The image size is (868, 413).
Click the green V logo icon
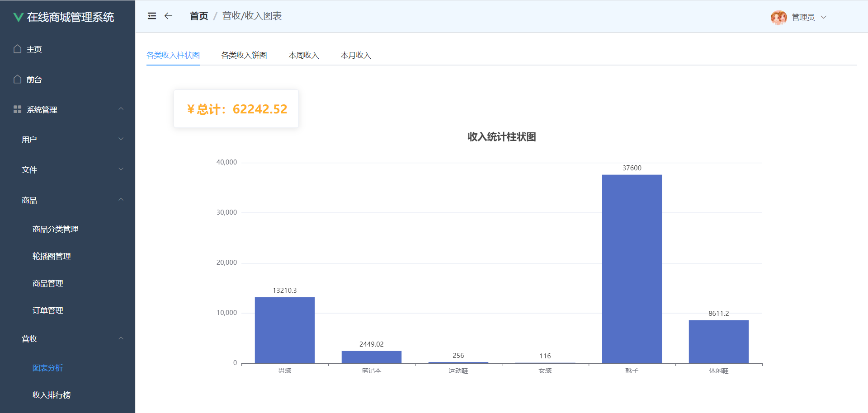(18, 17)
